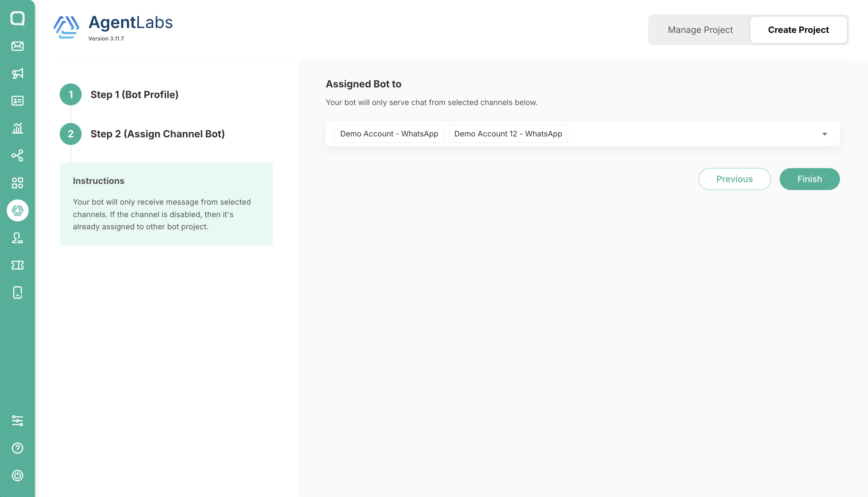Select the AgentLabs icon in sidebar
The width and height of the screenshot is (868, 497).
click(17, 210)
